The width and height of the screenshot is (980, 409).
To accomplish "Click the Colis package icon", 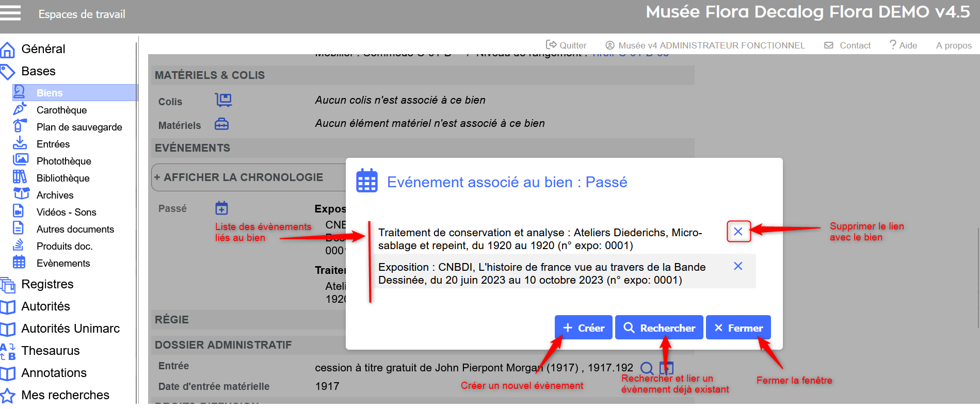I will 223,100.
